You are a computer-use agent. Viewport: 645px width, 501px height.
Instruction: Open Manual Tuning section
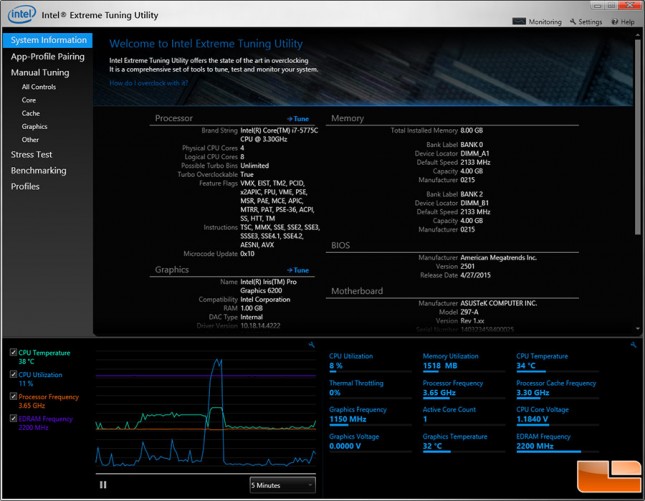pos(40,72)
